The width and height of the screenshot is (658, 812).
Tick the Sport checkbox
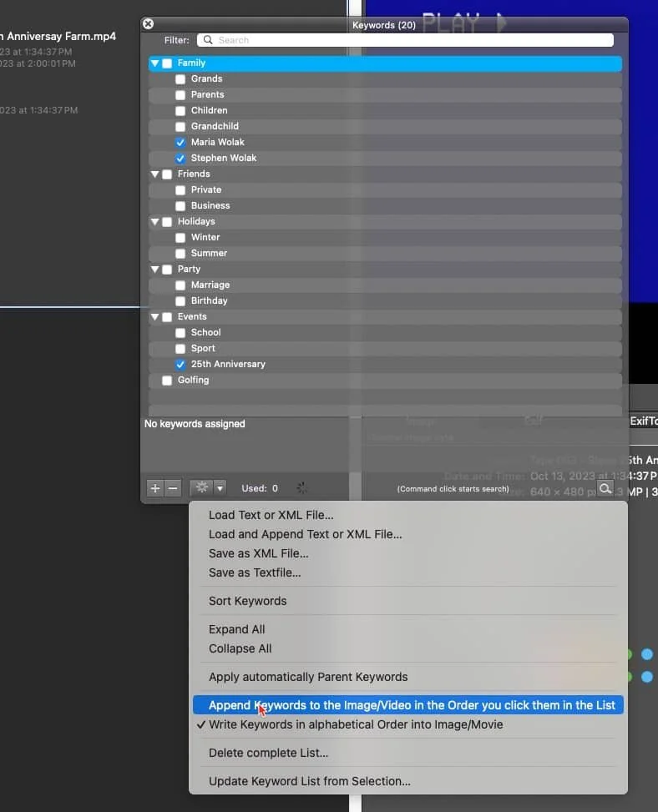click(180, 349)
